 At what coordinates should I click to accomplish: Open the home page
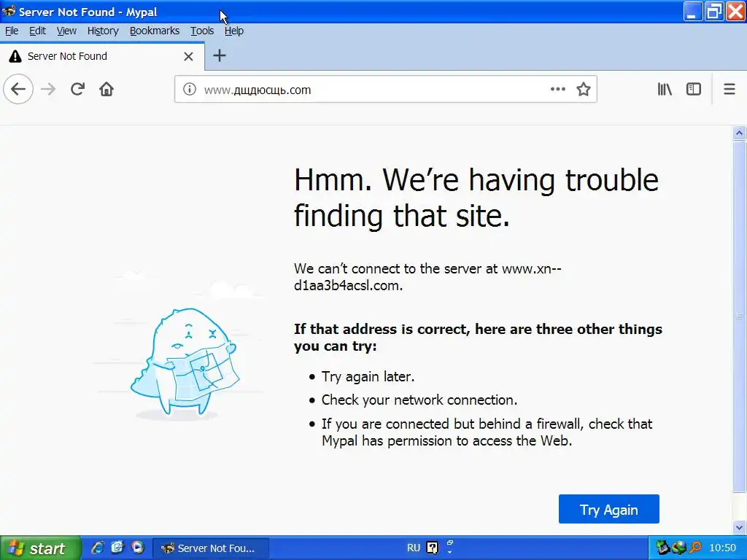click(107, 89)
